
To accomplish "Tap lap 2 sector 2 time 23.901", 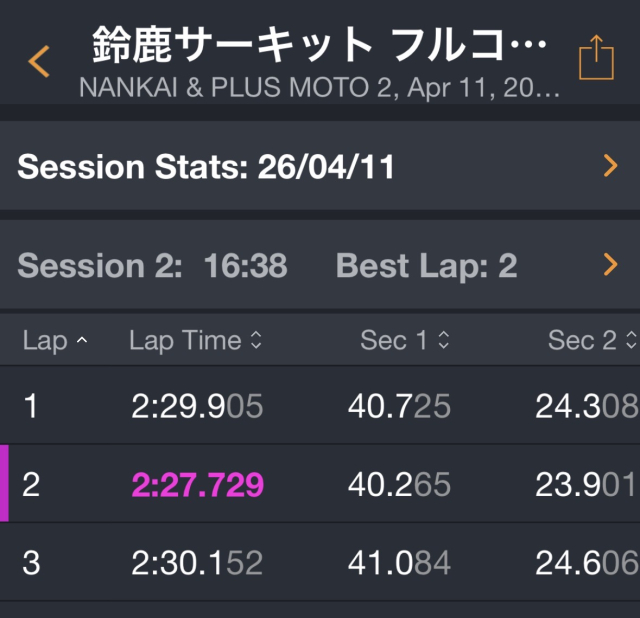I will point(586,485).
